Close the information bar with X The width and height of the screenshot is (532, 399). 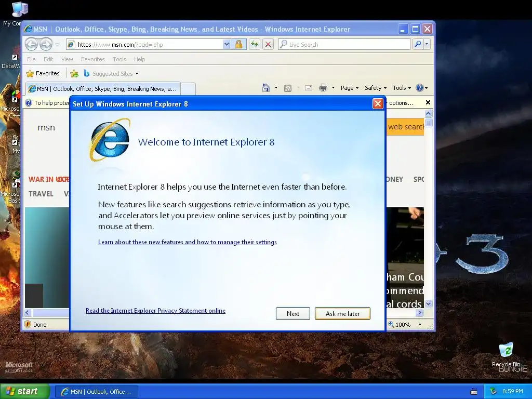click(428, 102)
